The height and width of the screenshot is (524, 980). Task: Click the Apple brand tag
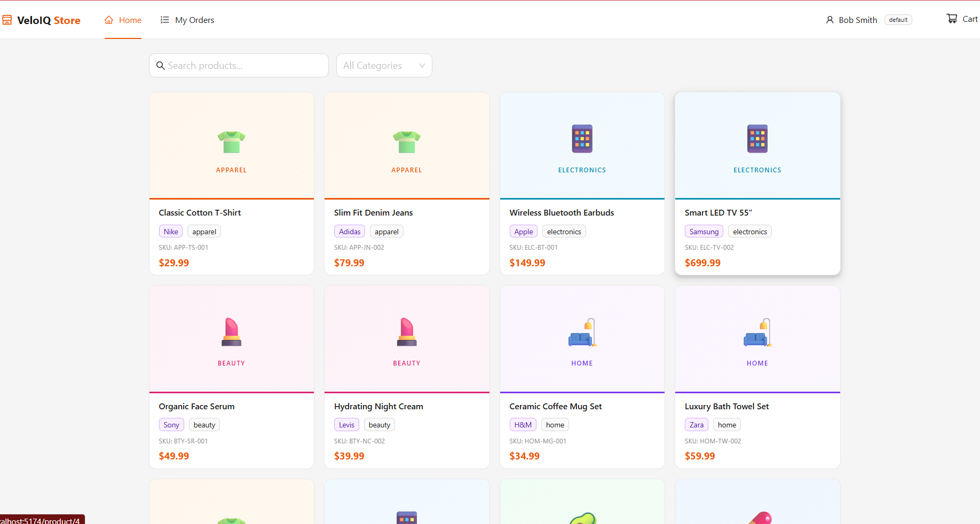tap(524, 232)
